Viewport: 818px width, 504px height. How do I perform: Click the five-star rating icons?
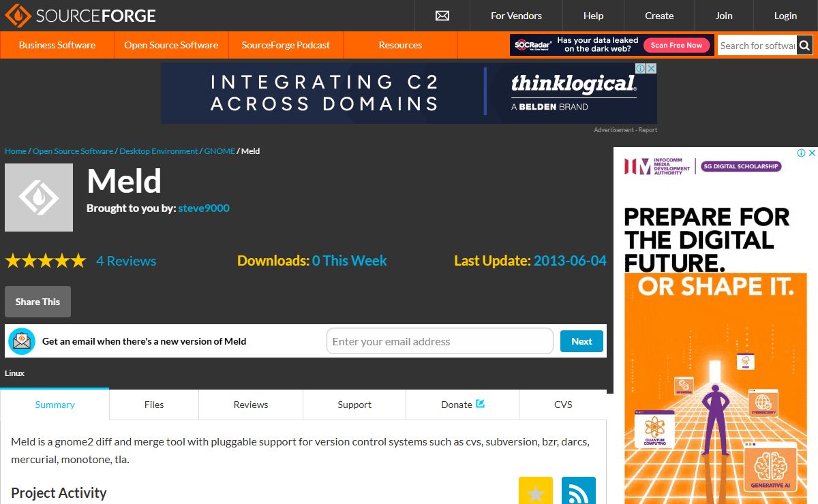click(x=46, y=261)
